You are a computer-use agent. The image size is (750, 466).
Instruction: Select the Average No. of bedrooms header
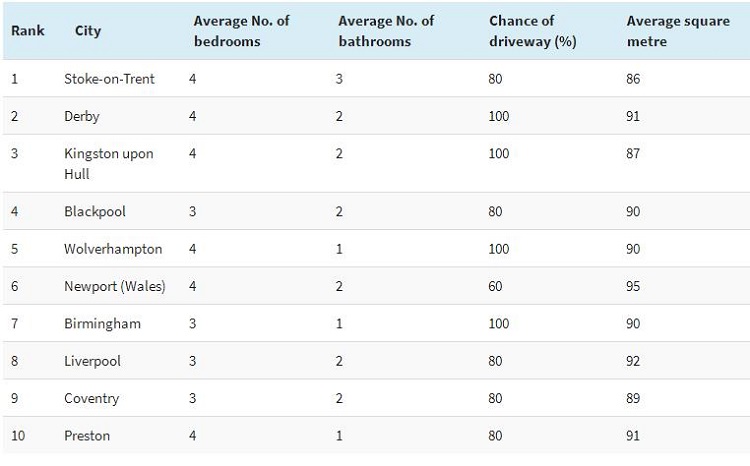coord(242,31)
